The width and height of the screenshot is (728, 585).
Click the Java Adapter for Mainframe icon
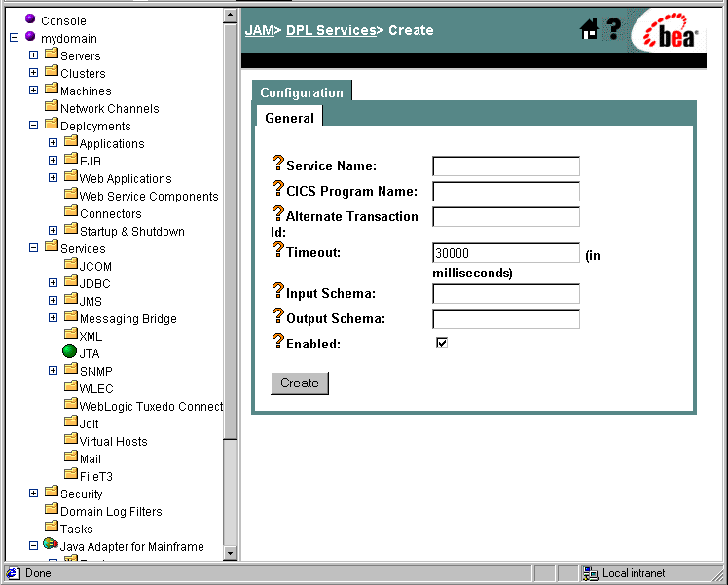(x=51, y=543)
